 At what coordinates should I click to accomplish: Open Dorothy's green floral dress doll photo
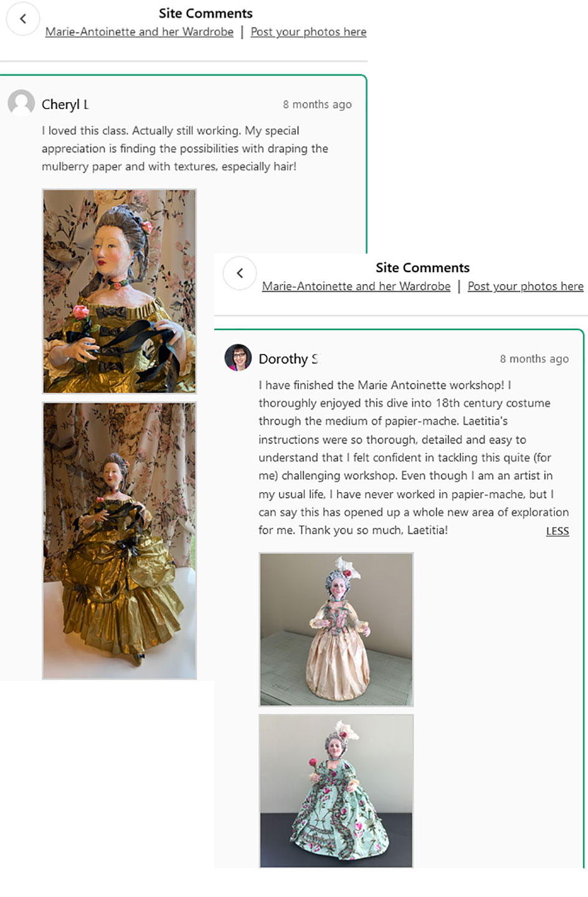(x=336, y=790)
